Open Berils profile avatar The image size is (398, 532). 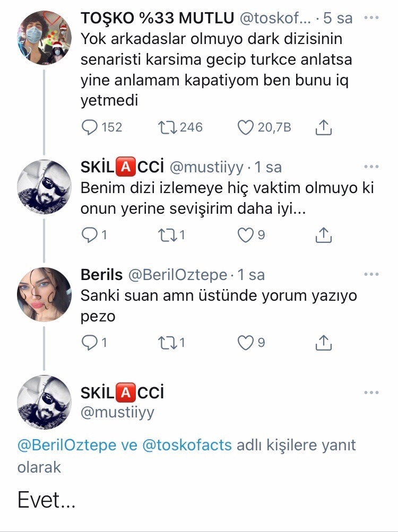[45, 293]
